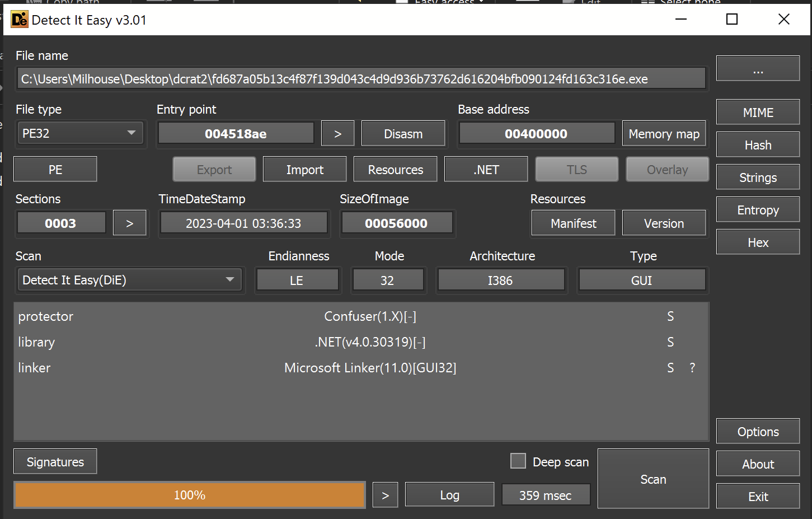Click the Endianness LE field

297,280
